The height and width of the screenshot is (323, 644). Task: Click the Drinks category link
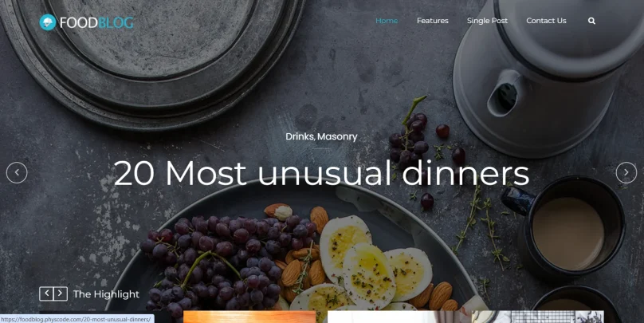point(300,136)
